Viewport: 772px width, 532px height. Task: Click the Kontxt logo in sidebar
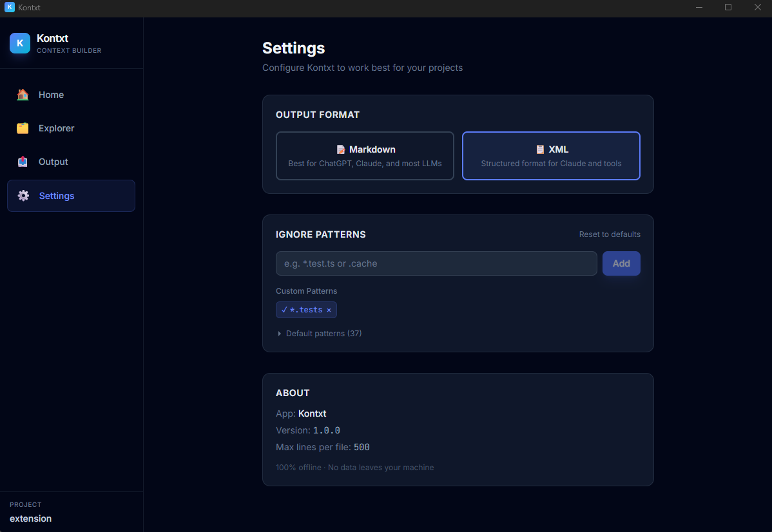20,43
